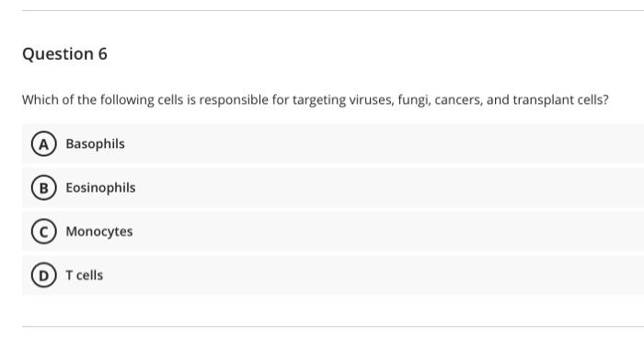Click the Basophils answer label
The height and width of the screenshot is (348, 644).
pyautogui.click(x=96, y=144)
